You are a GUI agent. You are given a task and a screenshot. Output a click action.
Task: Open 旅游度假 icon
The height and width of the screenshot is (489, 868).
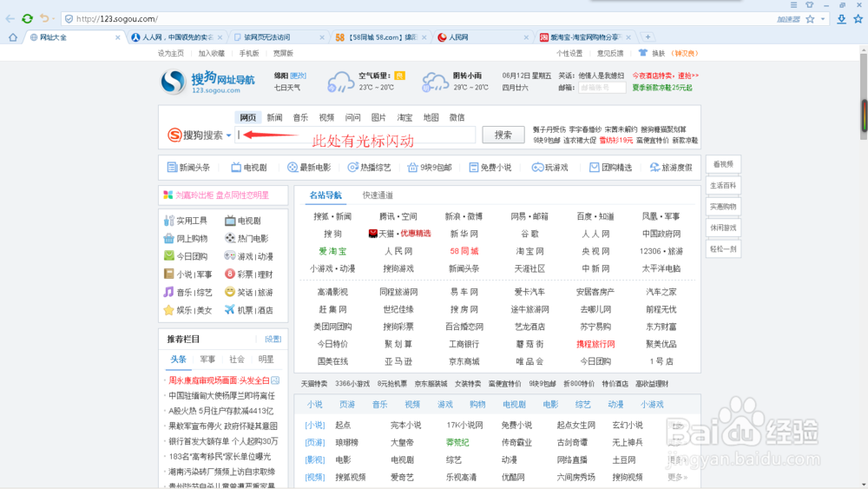[654, 168]
